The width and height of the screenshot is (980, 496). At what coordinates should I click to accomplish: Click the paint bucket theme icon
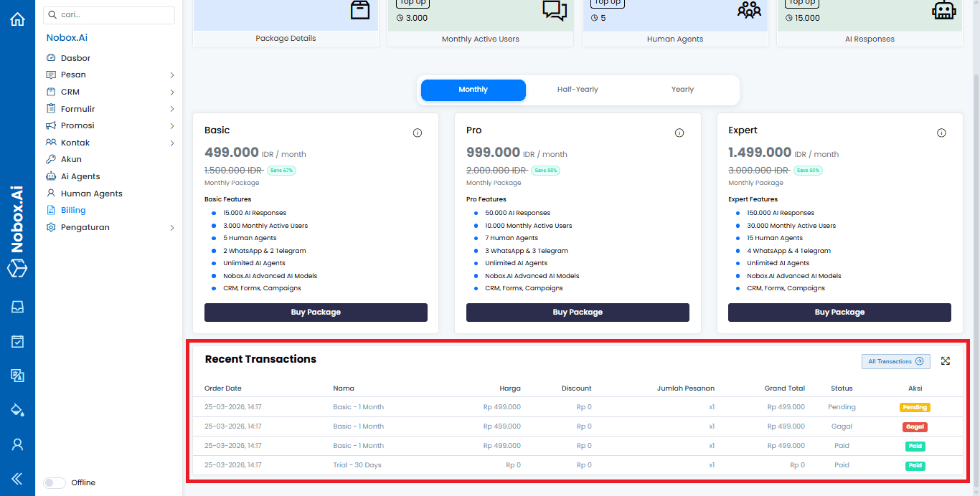(17, 410)
